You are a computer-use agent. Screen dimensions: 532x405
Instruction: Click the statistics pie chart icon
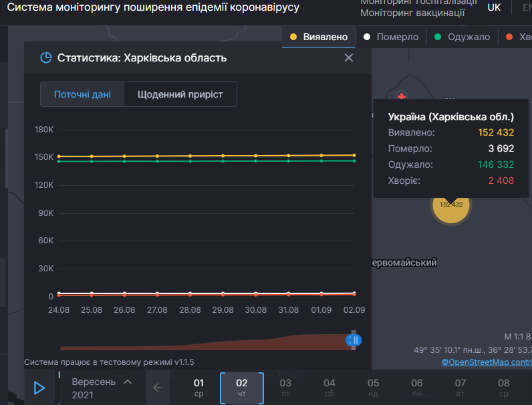[x=46, y=57]
